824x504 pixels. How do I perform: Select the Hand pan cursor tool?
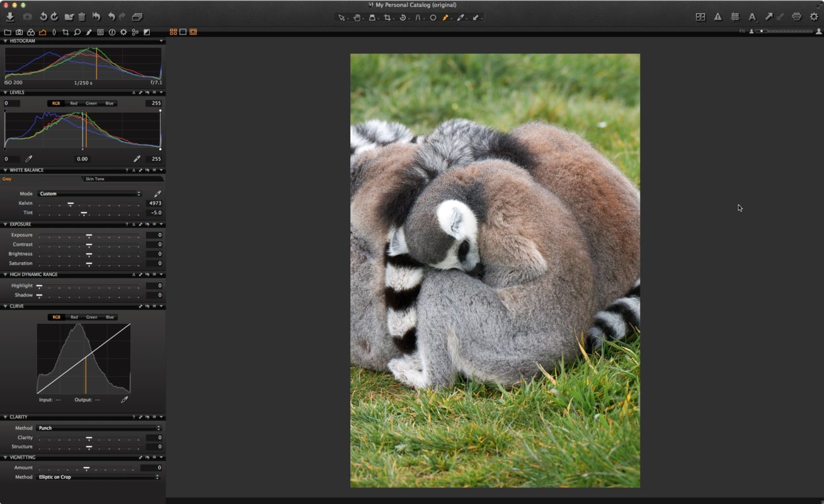point(357,18)
